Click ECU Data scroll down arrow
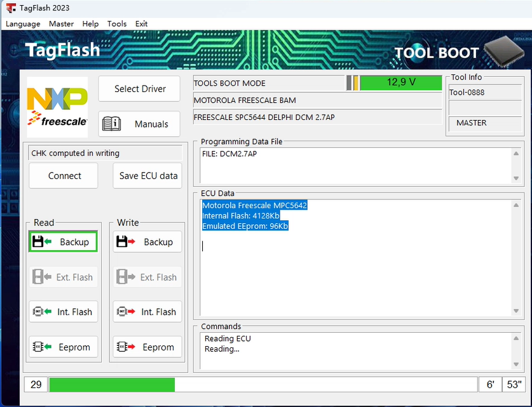 516,310
